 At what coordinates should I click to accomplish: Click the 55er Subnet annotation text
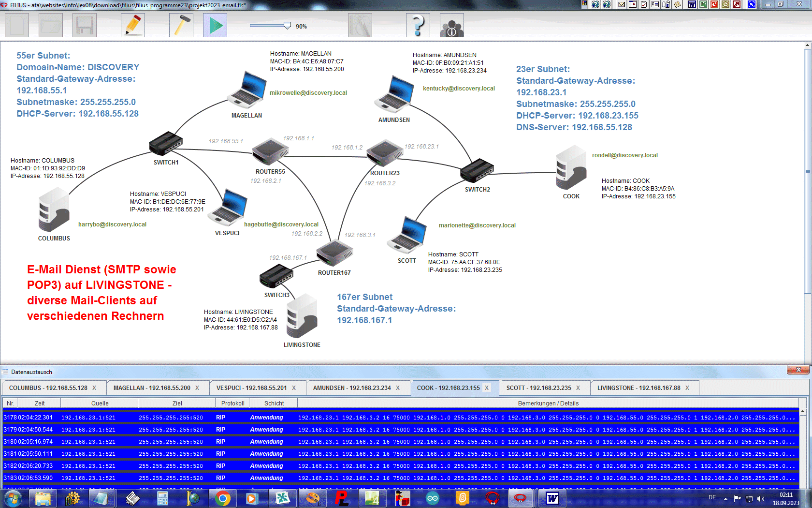pyautogui.click(x=78, y=85)
